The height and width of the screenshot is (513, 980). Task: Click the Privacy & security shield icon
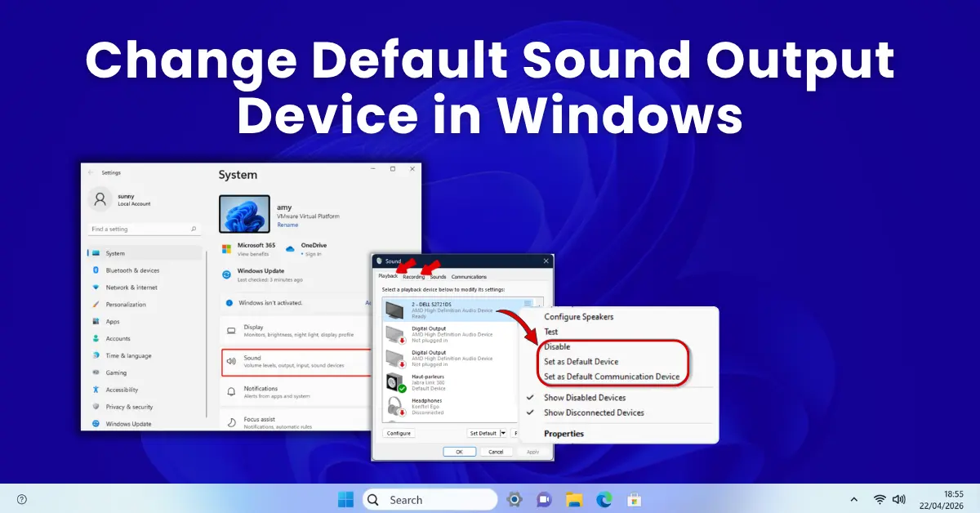click(x=95, y=407)
